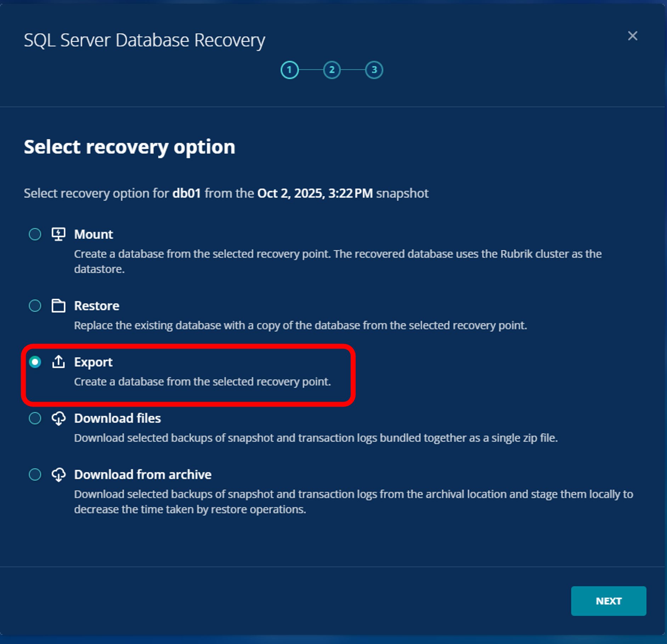Click the Download from archive label

142,474
